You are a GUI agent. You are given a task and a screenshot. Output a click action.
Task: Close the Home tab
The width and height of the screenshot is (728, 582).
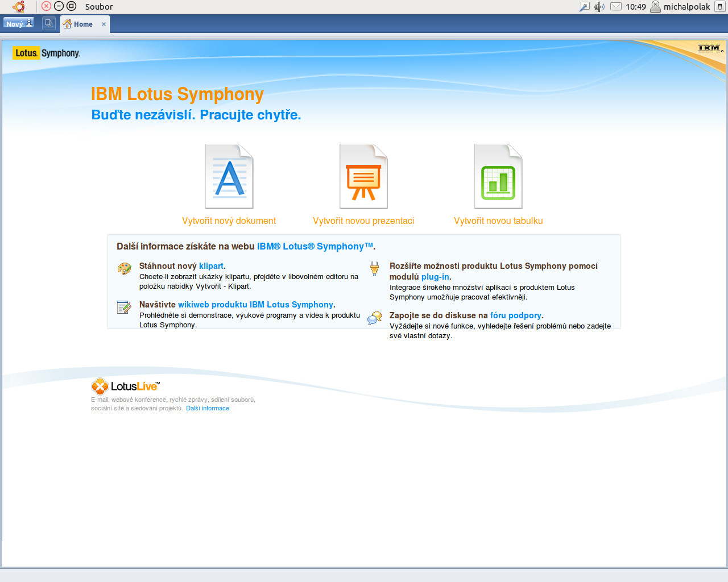[x=104, y=24]
